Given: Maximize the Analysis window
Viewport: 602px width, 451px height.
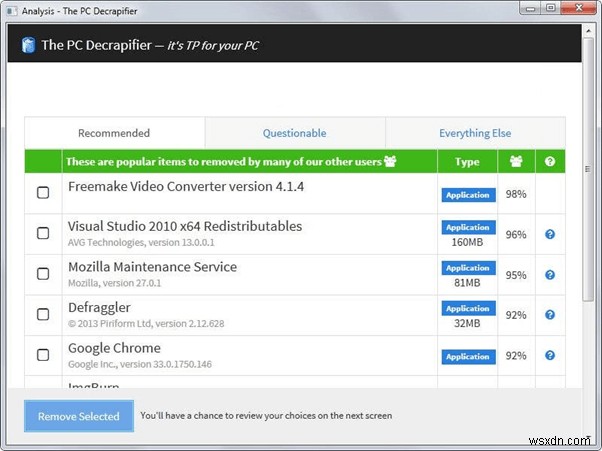Looking at the screenshot, I should [551, 8].
